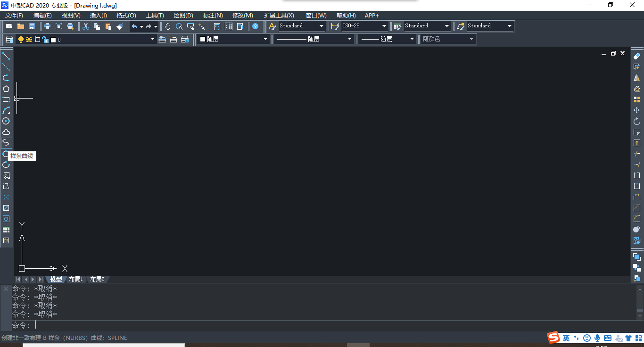Click the Help question mark button
The width and height of the screenshot is (644, 347).
255,26
